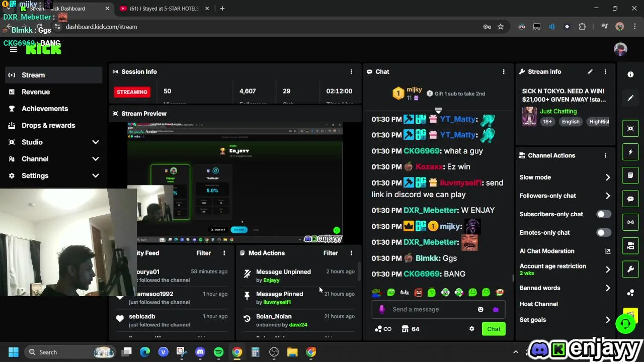
Task: Click the pencil icon in right toolbar
Action: coord(630,98)
